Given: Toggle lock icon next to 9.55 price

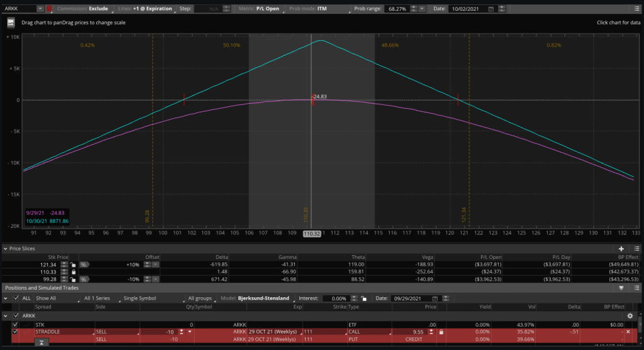Looking at the screenshot, I should [441, 332].
